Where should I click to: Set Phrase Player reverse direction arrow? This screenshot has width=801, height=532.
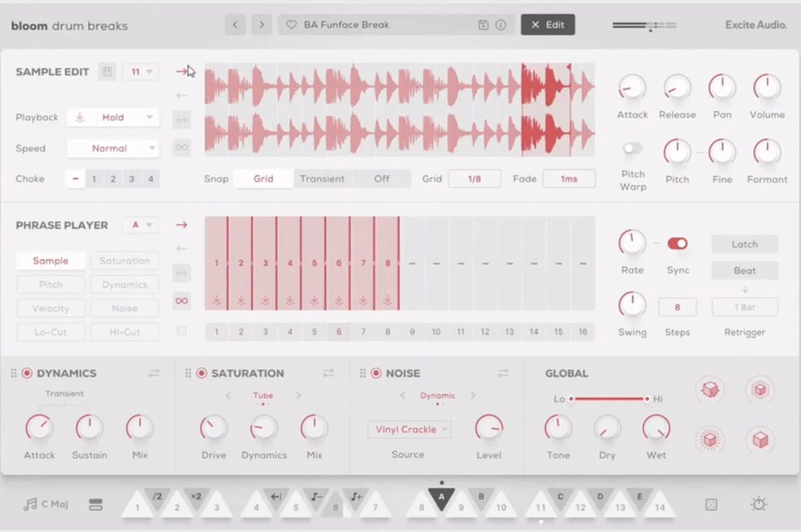[182, 248]
